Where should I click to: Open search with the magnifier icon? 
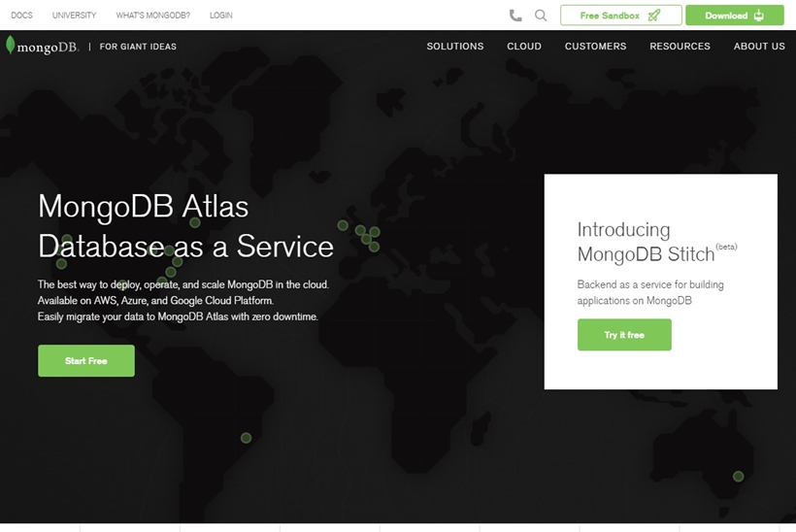(x=541, y=16)
